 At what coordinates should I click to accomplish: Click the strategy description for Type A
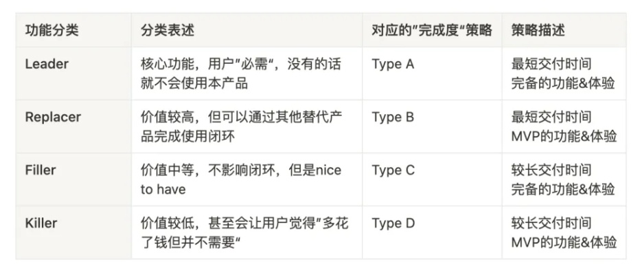(x=563, y=74)
